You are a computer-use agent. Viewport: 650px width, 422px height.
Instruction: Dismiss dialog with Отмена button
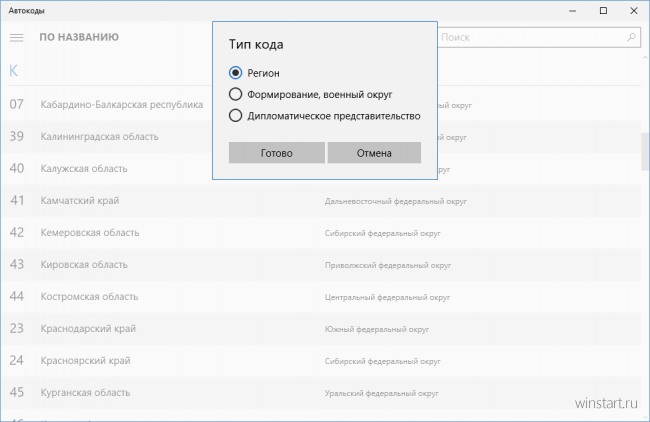point(374,153)
